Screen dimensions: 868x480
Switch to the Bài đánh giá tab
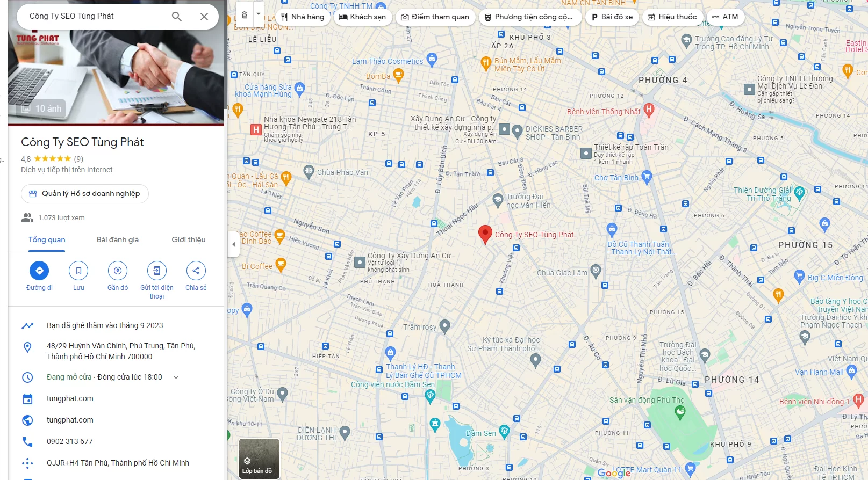(118, 239)
